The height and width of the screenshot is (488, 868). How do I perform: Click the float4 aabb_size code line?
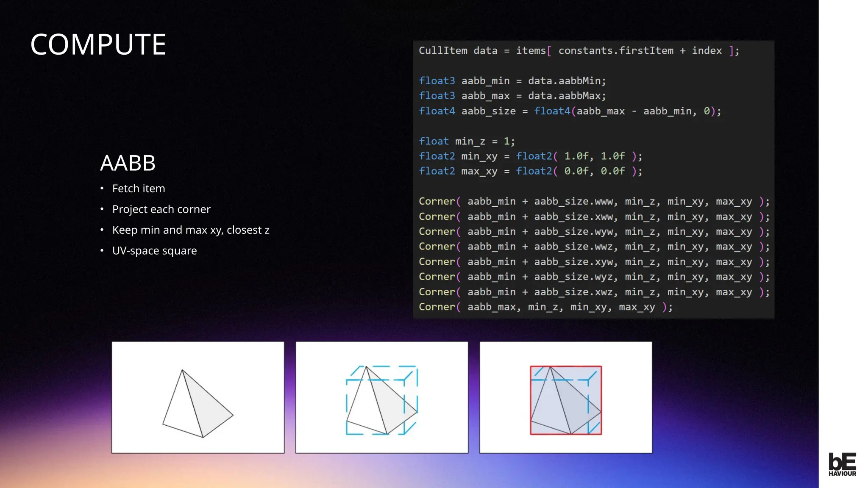pos(570,111)
